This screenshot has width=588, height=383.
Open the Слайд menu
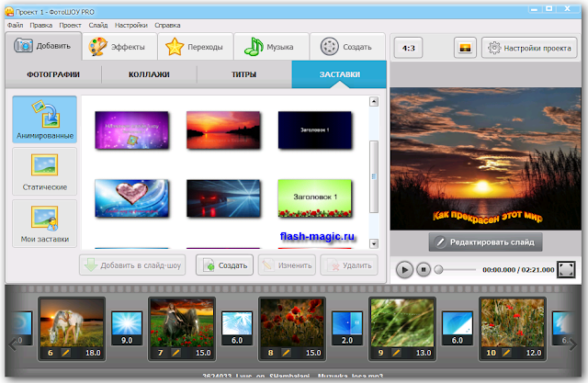(98, 25)
